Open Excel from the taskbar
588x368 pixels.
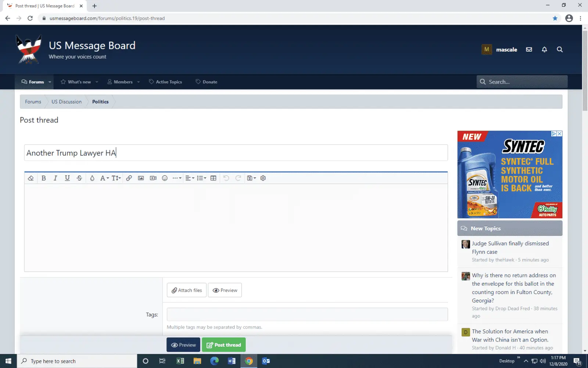point(180,361)
